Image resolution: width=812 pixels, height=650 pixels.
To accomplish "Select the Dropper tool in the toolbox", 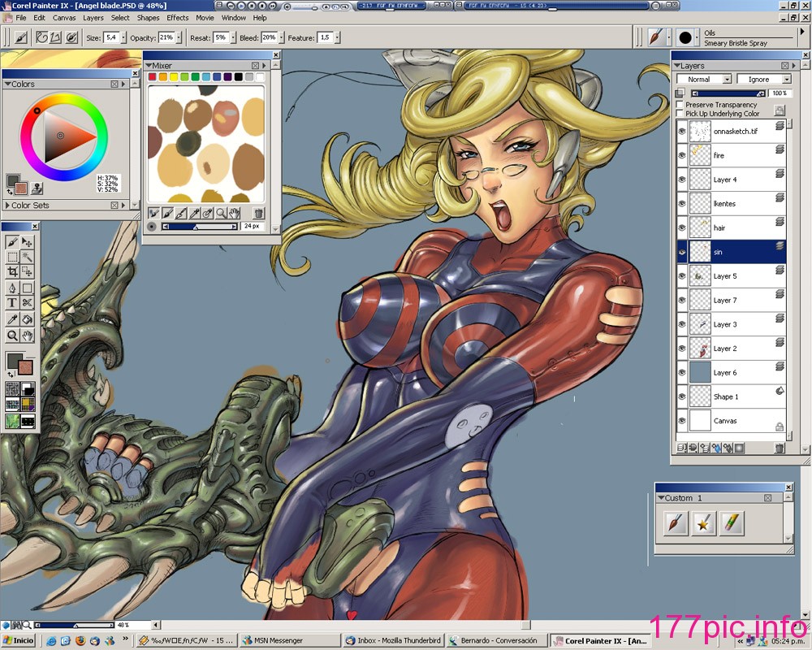I will pos(12,320).
